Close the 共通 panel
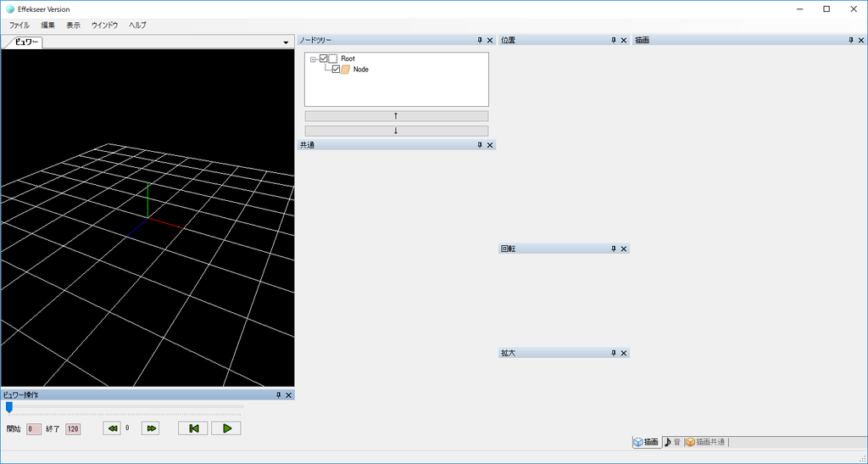This screenshot has width=868, height=464. tap(490, 145)
